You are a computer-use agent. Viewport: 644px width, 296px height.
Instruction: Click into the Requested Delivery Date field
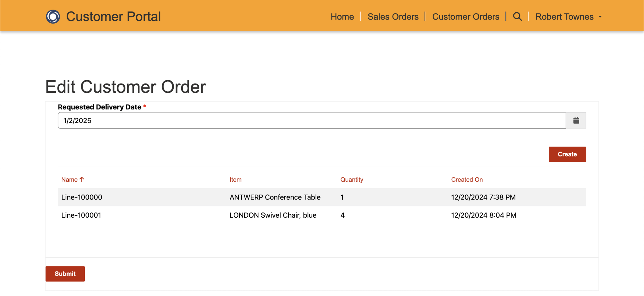[x=311, y=121]
